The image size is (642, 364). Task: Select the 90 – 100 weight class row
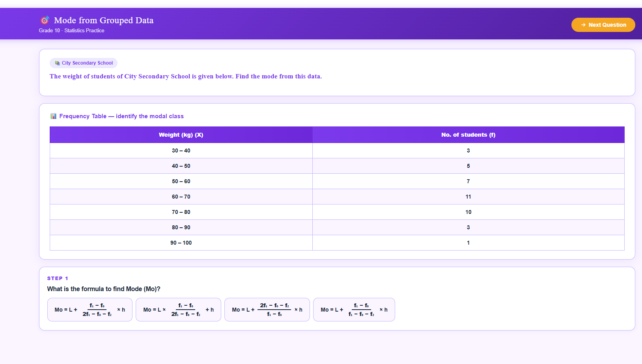181,243
